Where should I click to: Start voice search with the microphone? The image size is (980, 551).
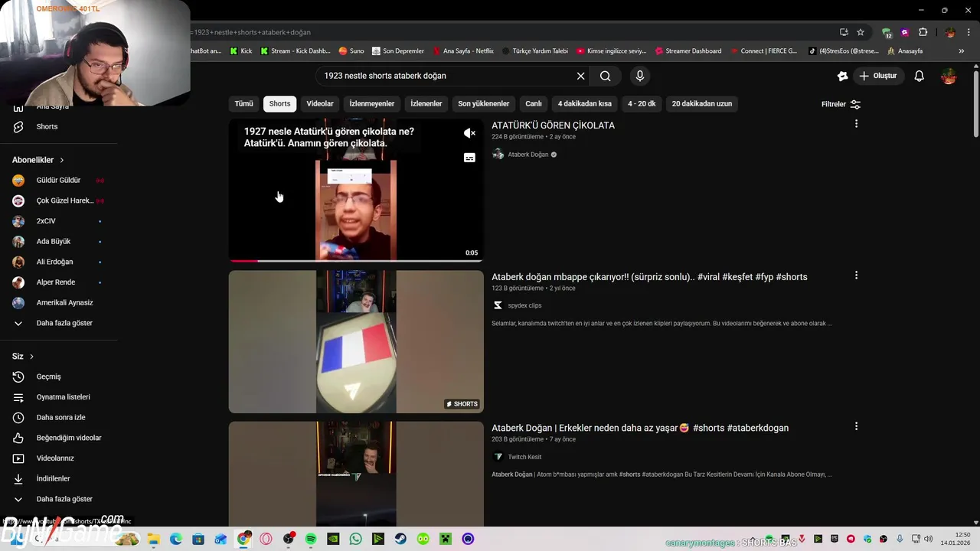coord(640,76)
